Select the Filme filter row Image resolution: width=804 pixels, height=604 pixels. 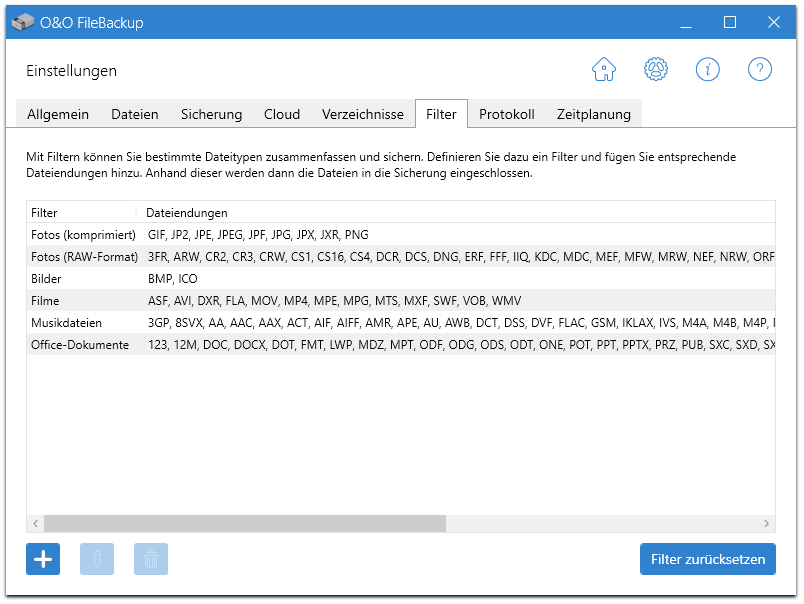[x=401, y=301]
